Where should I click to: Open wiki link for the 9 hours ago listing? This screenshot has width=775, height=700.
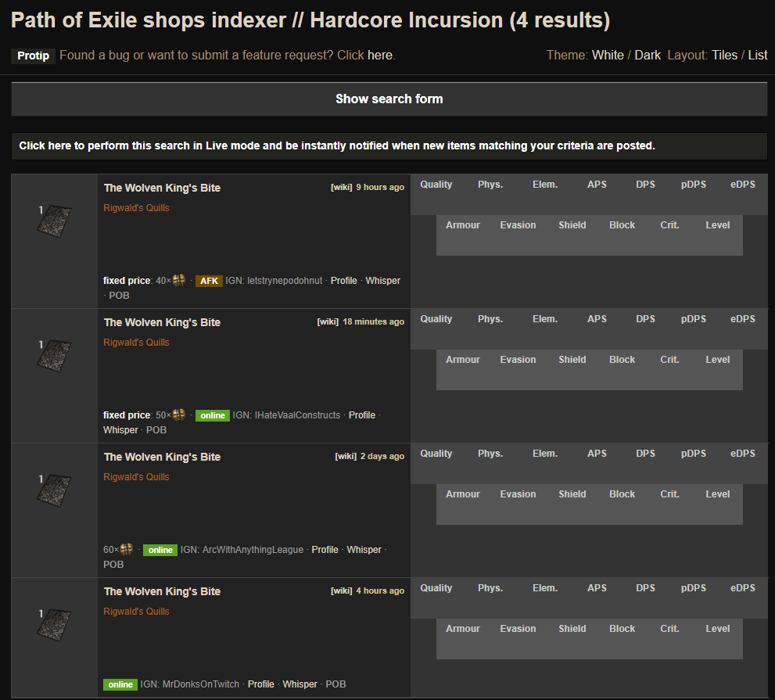[342, 187]
